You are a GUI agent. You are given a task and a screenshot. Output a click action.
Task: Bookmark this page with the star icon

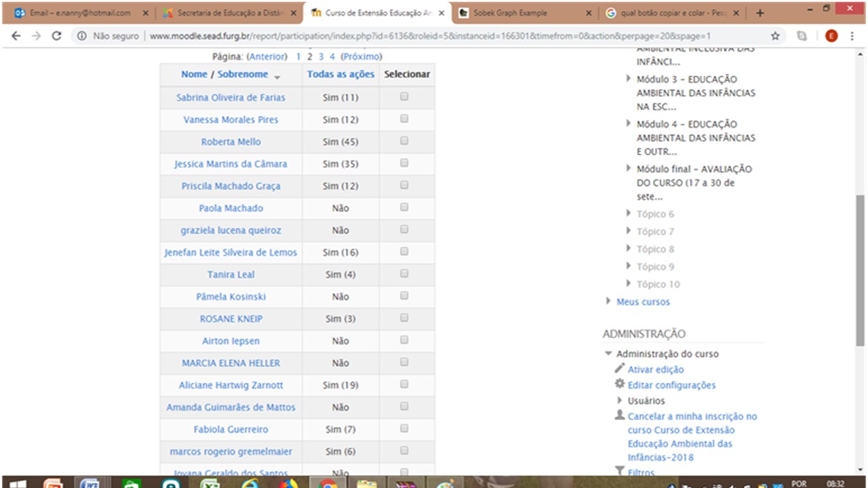775,36
